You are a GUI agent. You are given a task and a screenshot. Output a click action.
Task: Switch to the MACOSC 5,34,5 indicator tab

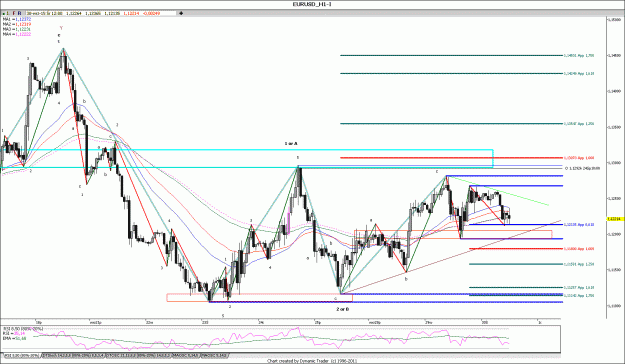(214, 355)
